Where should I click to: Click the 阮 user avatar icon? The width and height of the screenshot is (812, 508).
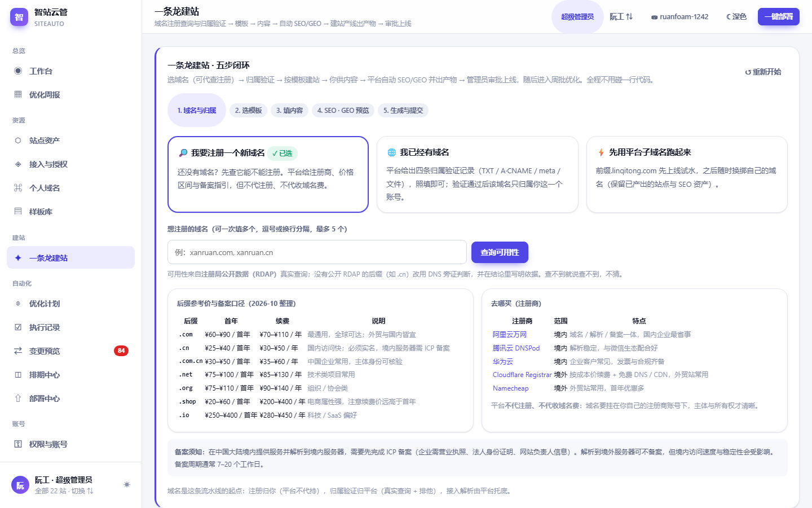(20, 485)
